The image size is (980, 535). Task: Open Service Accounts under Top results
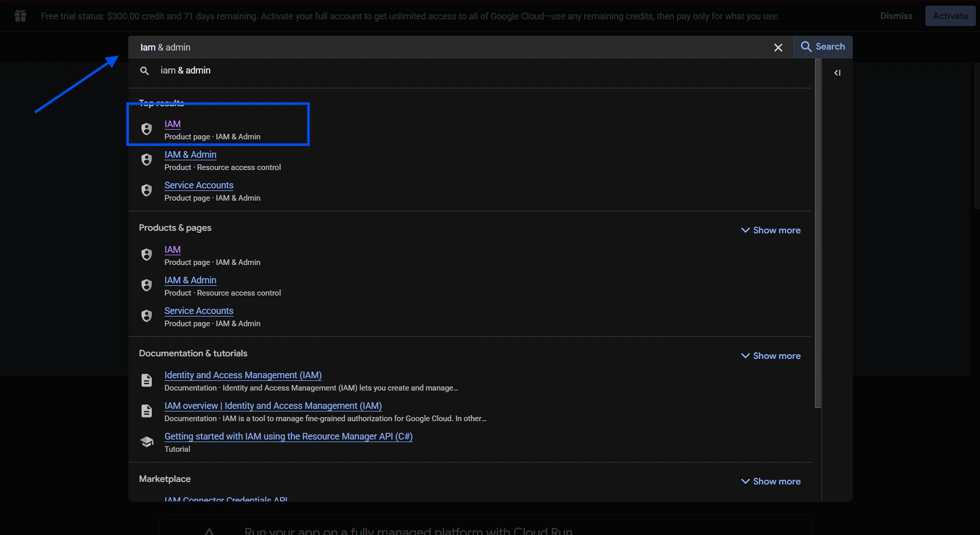tap(199, 185)
